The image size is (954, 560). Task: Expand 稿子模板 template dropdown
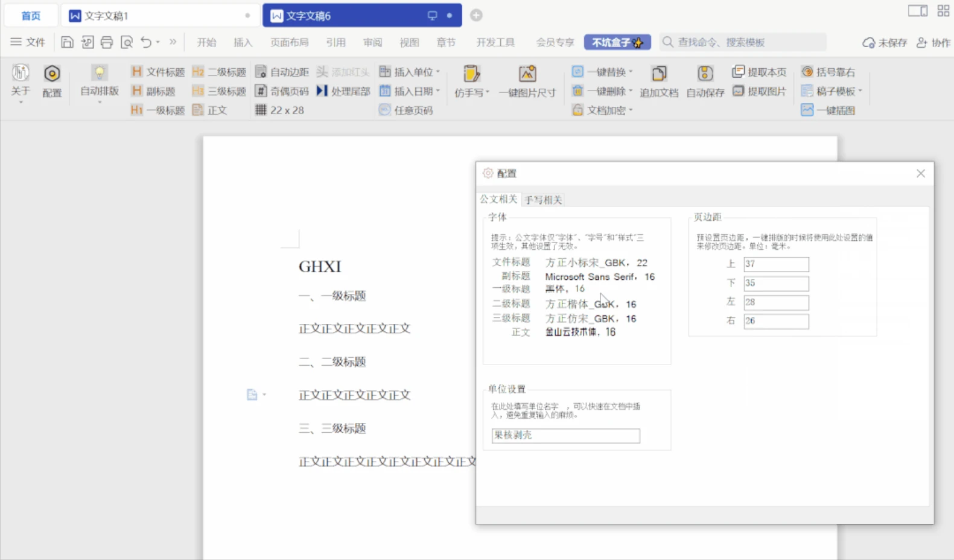tap(860, 91)
